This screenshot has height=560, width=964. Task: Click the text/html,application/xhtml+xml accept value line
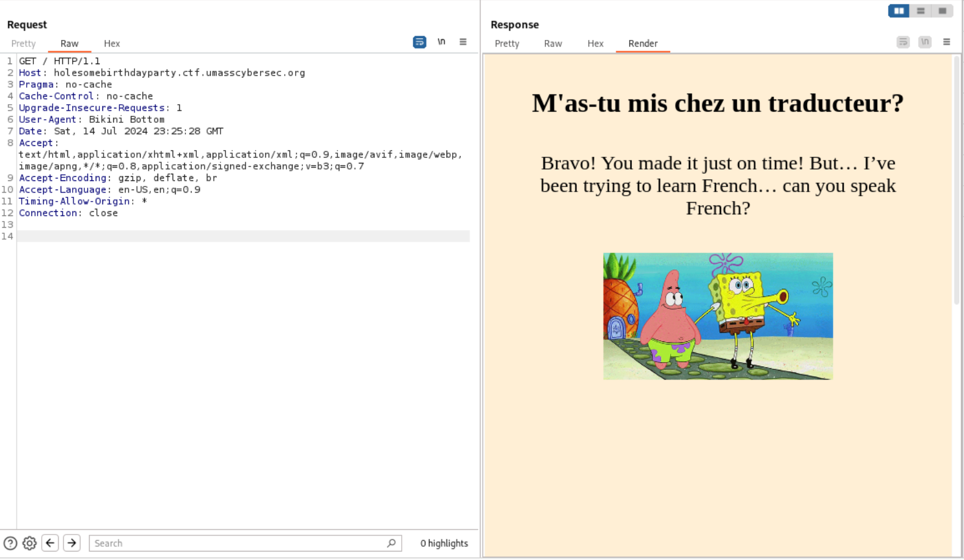click(x=241, y=154)
